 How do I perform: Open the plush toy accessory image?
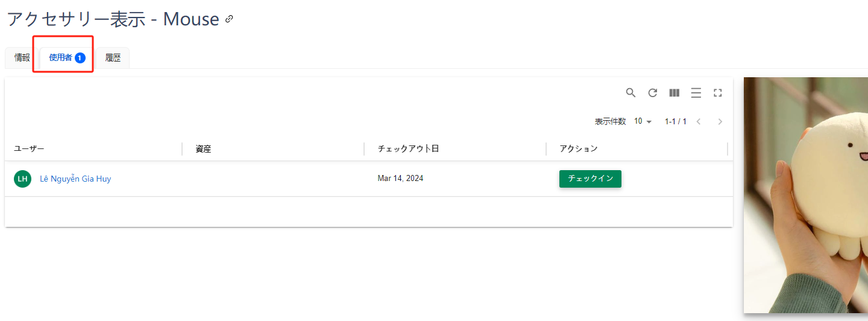pyautogui.click(x=805, y=194)
